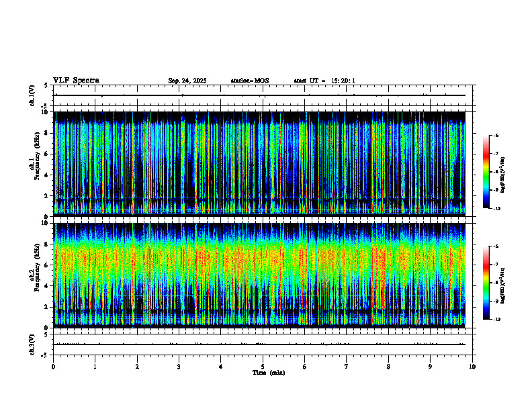
Task: Click time axis tick label "8"
Action: click(388, 367)
